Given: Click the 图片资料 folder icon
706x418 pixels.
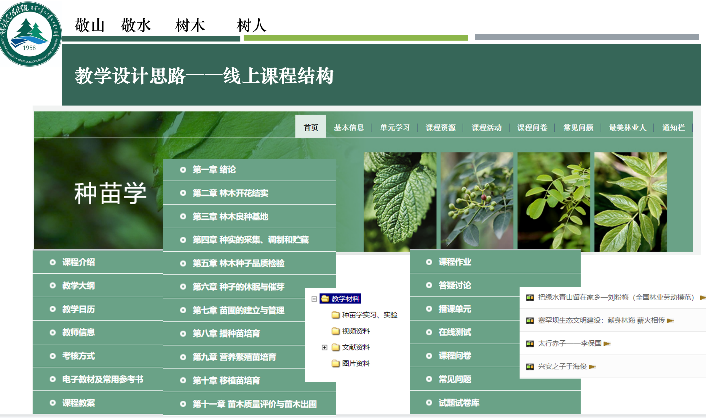Looking at the screenshot, I should (336, 364).
